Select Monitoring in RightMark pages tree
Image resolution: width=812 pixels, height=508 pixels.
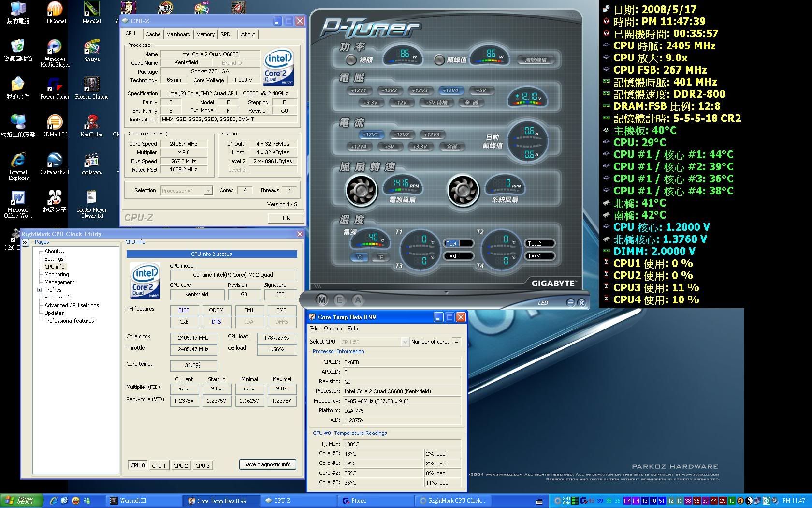(57, 274)
